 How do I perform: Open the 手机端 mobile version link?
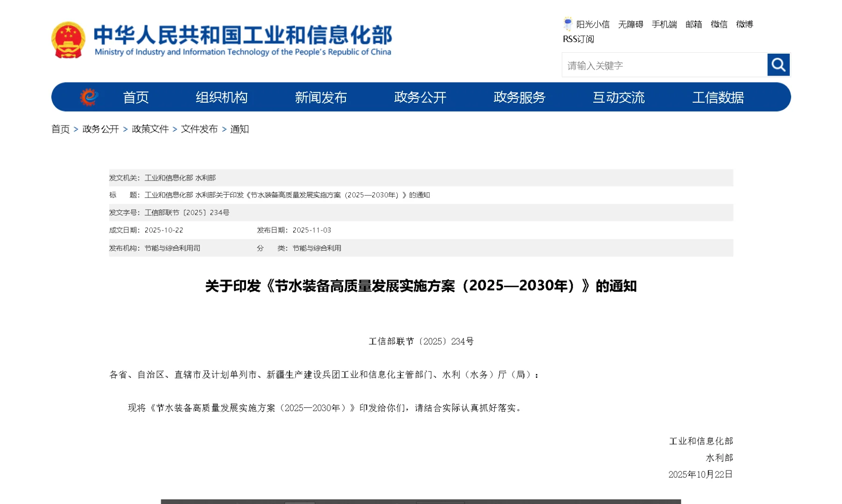click(664, 24)
